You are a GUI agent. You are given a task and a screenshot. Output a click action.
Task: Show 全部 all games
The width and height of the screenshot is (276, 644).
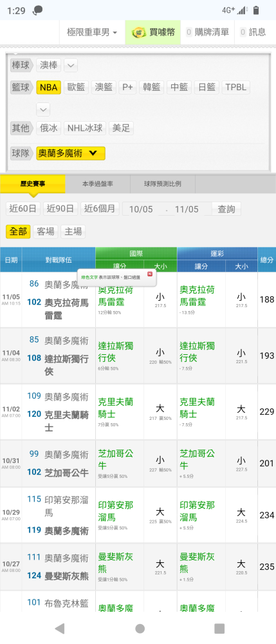(x=18, y=231)
